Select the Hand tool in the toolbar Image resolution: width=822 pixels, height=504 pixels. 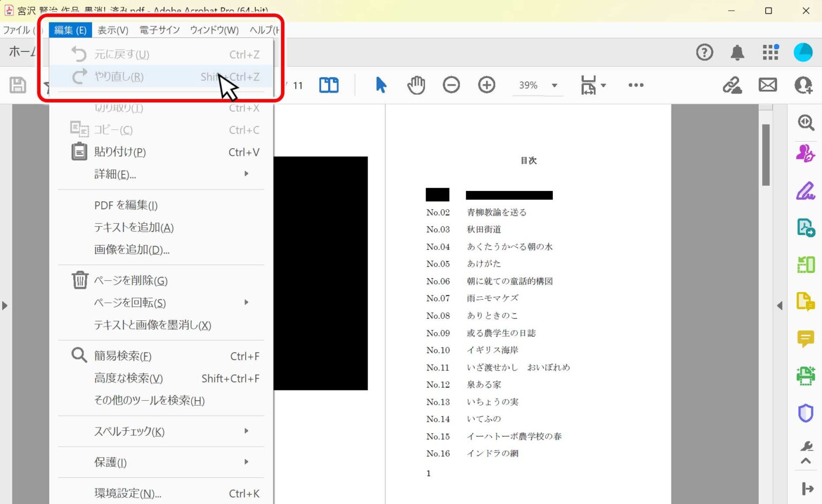[416, 85]
